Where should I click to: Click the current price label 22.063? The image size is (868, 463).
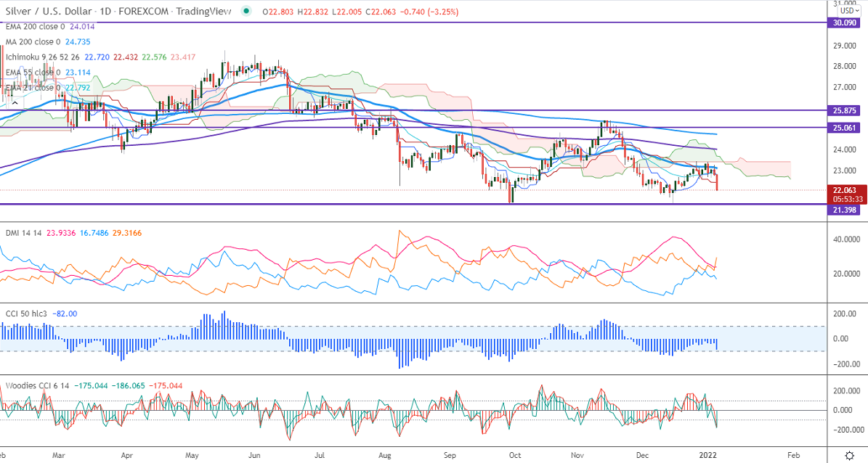click(x=844, y=190)
